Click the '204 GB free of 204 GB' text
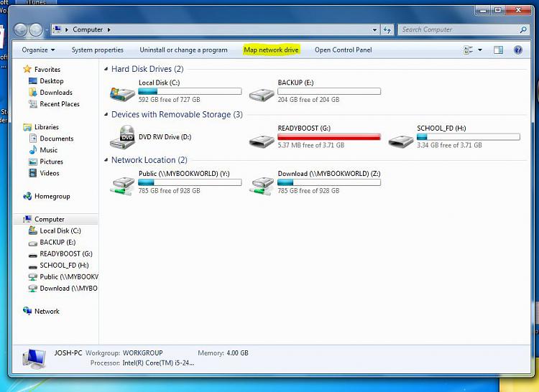The width and height of the screenshot is (539, 392). (308, 100)
